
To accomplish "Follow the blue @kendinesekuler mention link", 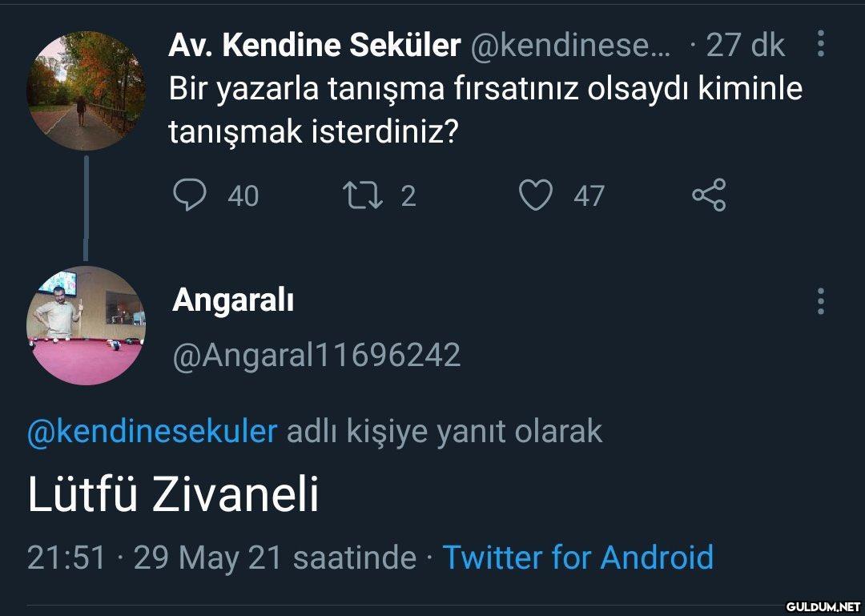I will [152, 432].
